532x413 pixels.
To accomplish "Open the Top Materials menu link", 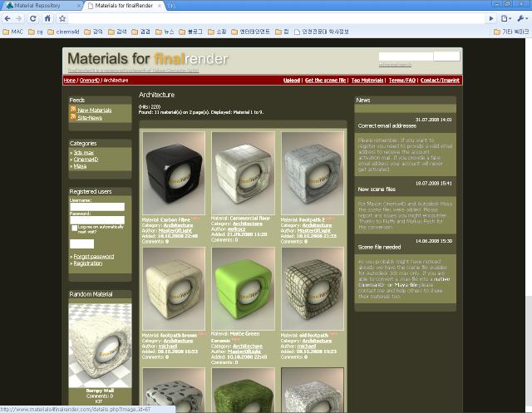I will (x=367, y=81).
